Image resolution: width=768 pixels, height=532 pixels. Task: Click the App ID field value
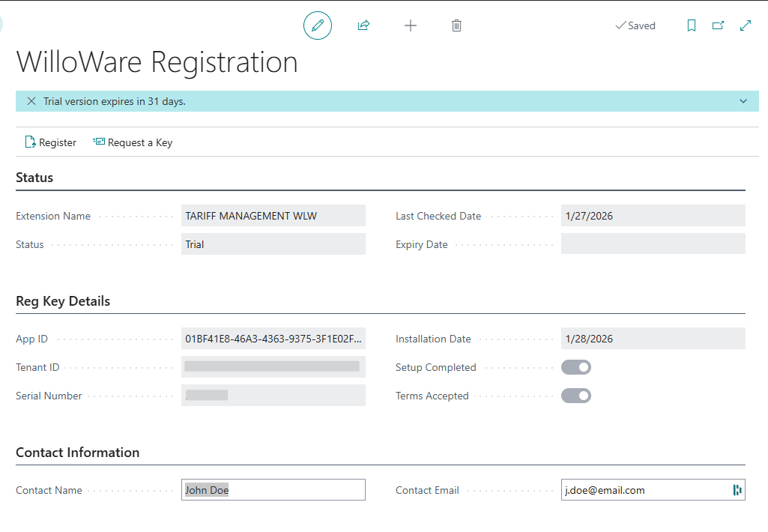tap(273, 339)
